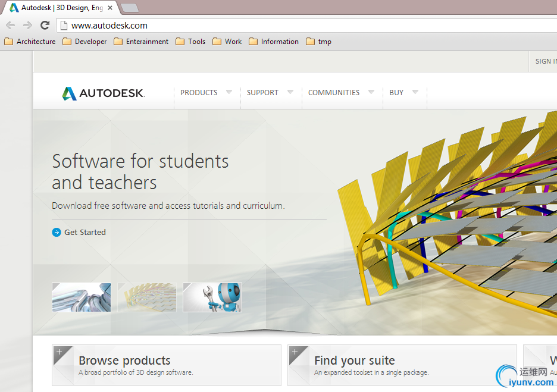557x392 pixels.
Task: Expand the Find your suite plus icon
Action: 295,352
